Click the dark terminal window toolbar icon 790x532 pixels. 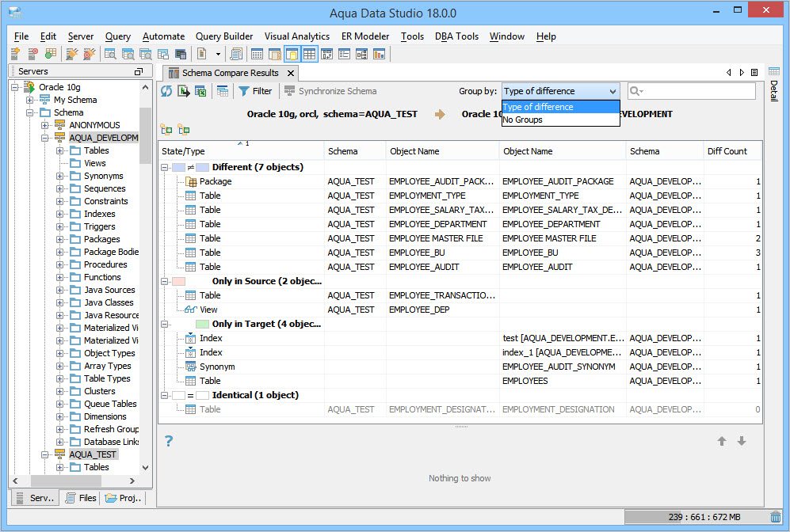[x=181, y=53]
